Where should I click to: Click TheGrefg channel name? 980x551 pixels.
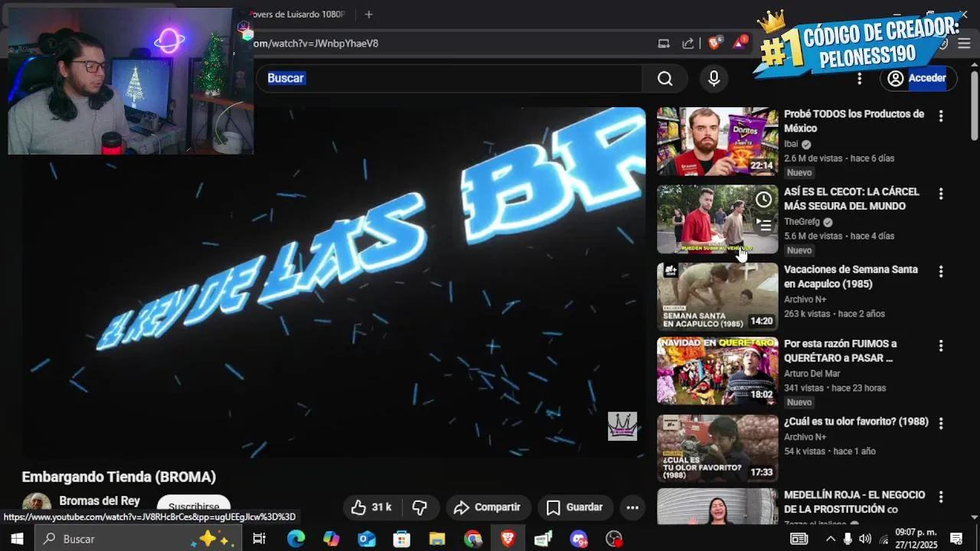[x=802, y=222]
